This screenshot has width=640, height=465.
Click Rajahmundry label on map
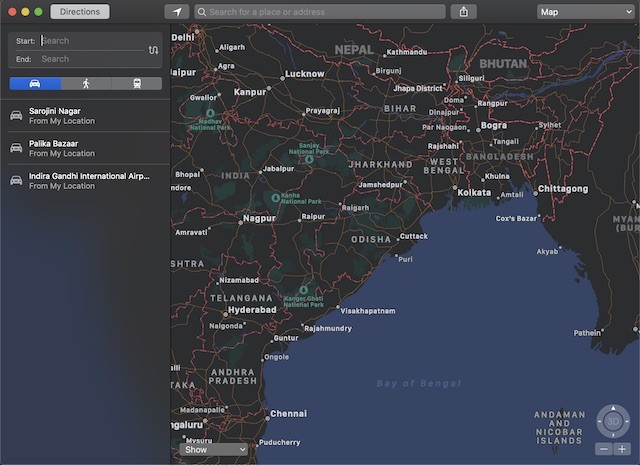(328, 328)
